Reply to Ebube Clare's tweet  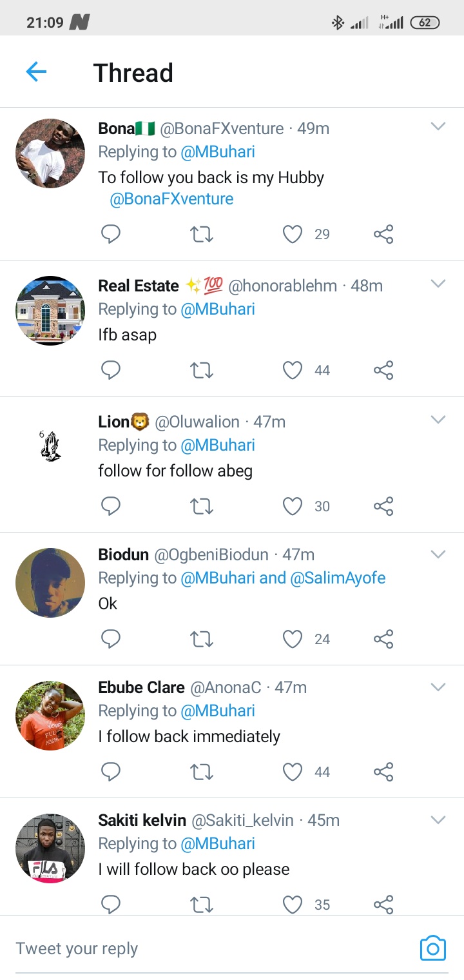click(x=111, y=772)
